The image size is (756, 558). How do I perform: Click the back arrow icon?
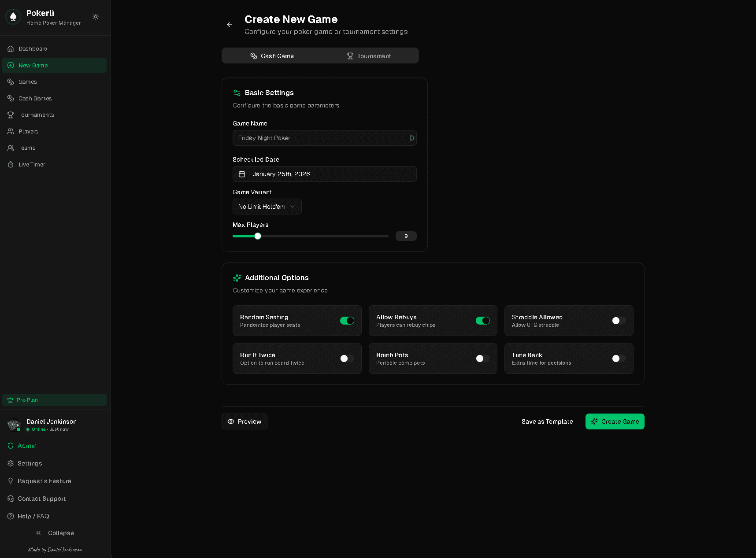click(x=229, y=25)
